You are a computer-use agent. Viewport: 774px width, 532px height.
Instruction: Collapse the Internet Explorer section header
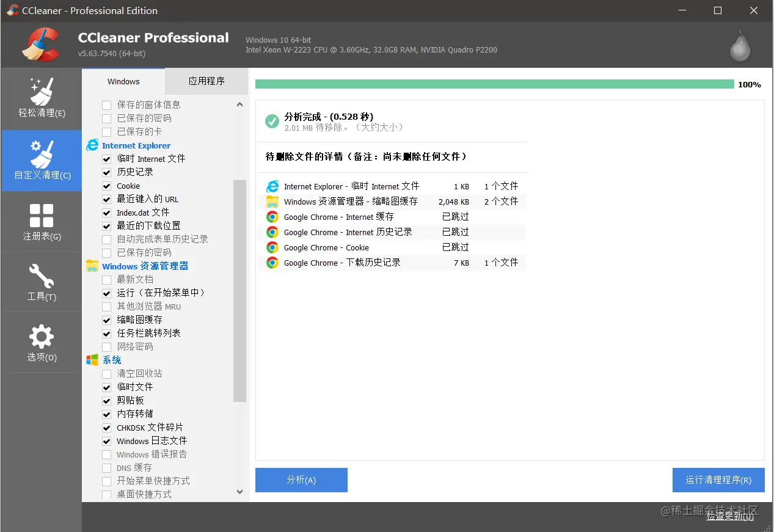pos(136,145)
